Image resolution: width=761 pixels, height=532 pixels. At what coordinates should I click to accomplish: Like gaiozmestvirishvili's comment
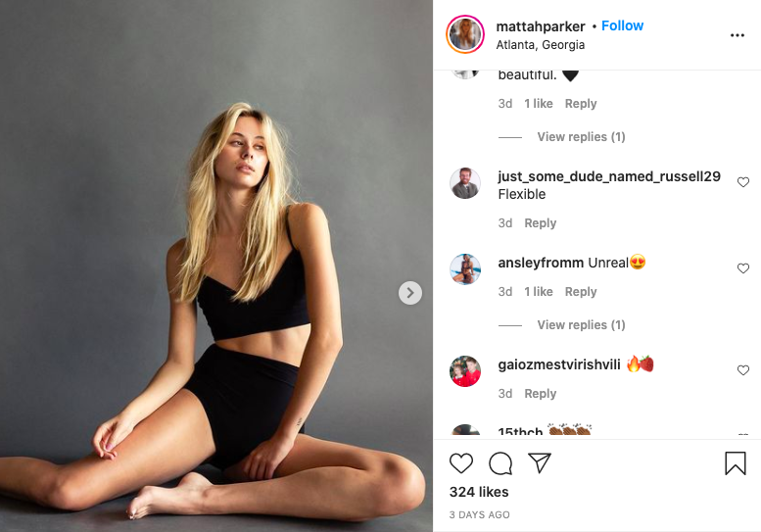[x=743, y=370]
